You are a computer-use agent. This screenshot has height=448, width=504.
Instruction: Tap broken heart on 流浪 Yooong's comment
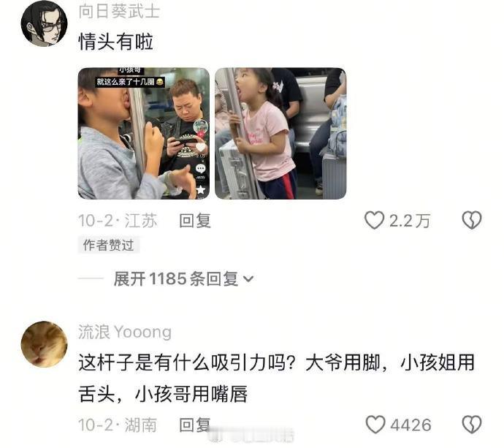[x=472, y=425]
